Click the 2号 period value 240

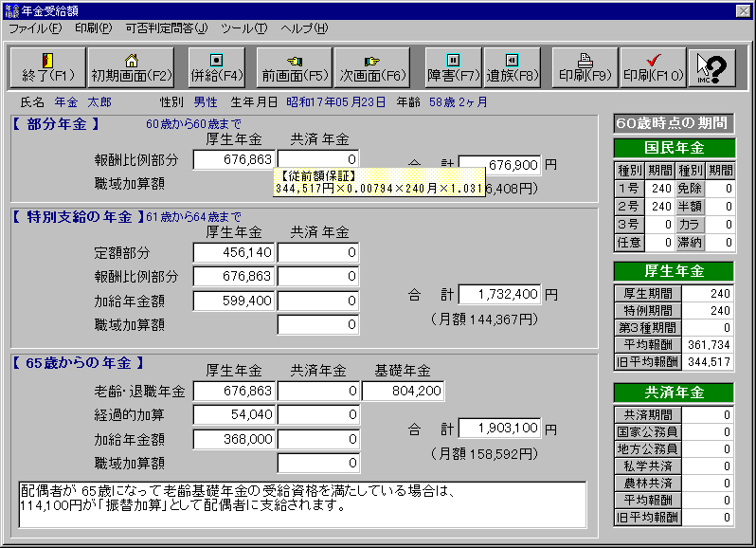point(658,207)
